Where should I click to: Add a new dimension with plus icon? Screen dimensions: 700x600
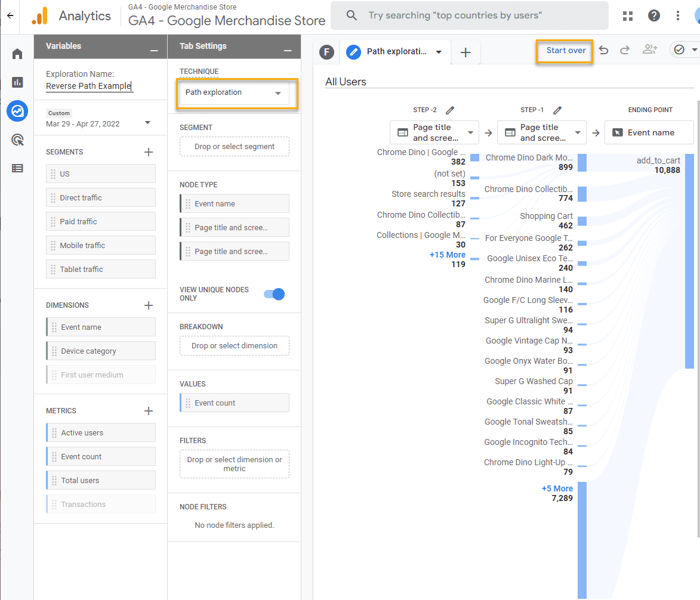(149, 305)
